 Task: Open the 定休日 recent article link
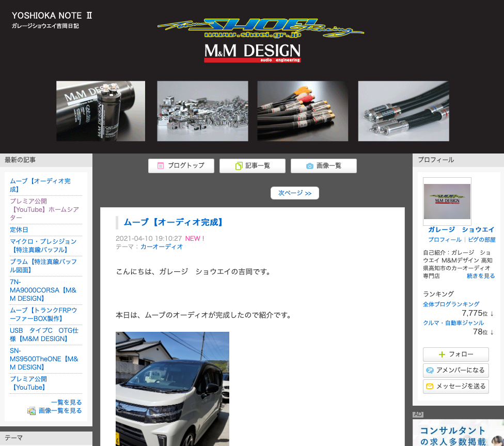(19, 230)
